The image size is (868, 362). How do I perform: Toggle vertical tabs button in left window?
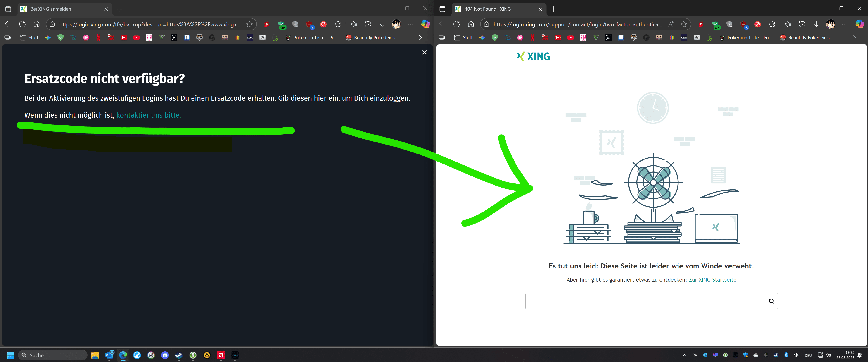8,9
